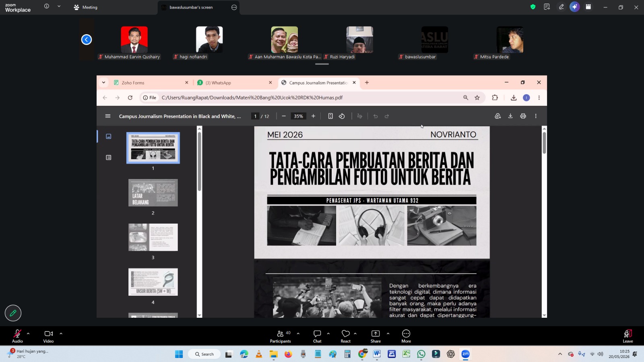
Task: Open React emoji menu
Action: point(346,336)
